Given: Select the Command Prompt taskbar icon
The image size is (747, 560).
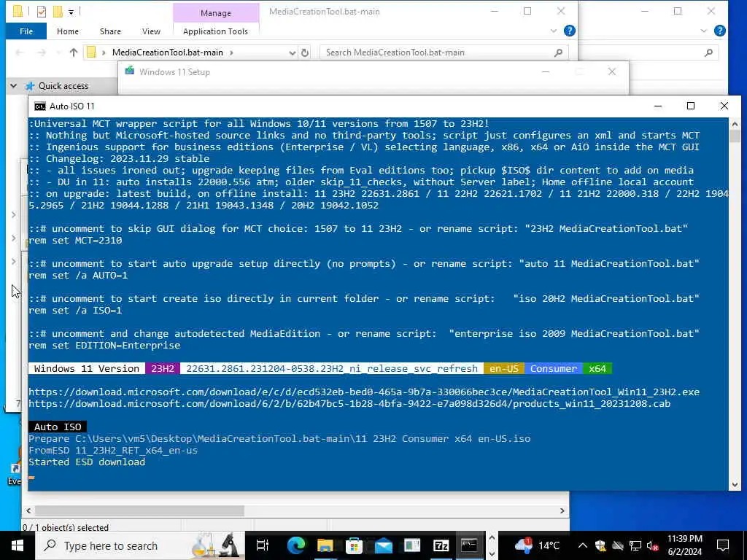Looking at the screenshot, I should tap(470, 545).
